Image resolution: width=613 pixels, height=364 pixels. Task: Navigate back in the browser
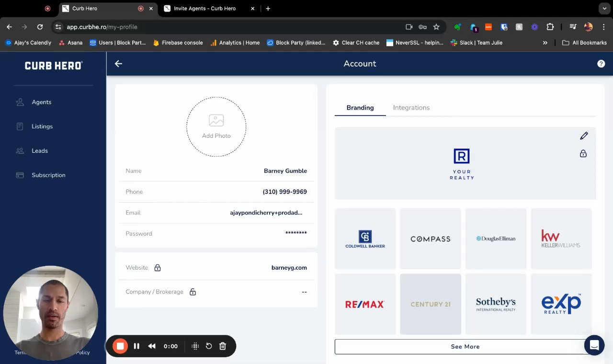[x=10, y=27]
